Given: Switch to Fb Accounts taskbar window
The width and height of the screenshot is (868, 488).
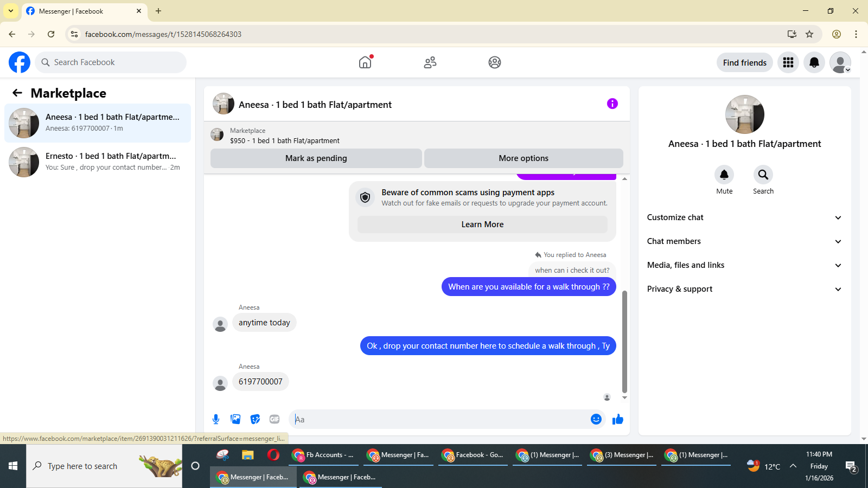Looking at the screenshot, I should click(323, 455).
